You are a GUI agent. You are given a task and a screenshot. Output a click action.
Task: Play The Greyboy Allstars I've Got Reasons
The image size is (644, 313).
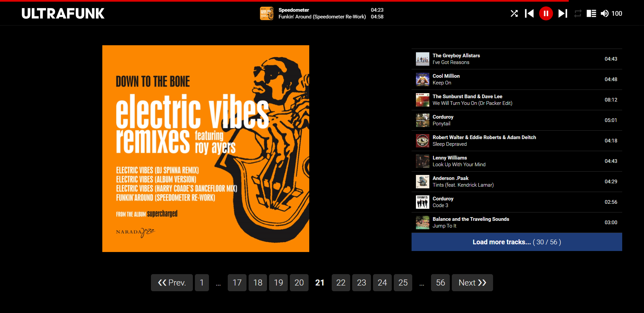[x=517, y=59]
